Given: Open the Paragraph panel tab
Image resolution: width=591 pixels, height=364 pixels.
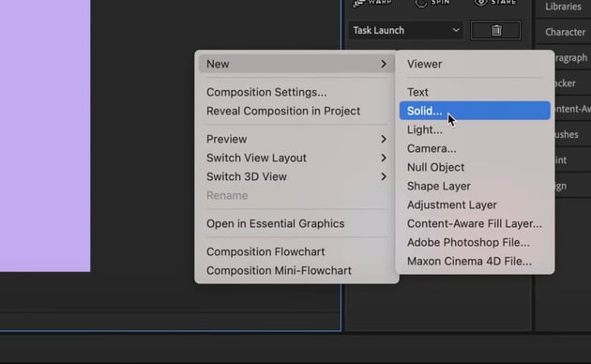Looking at the screenshot, I should pyautogui.click(x=571, y=58).
